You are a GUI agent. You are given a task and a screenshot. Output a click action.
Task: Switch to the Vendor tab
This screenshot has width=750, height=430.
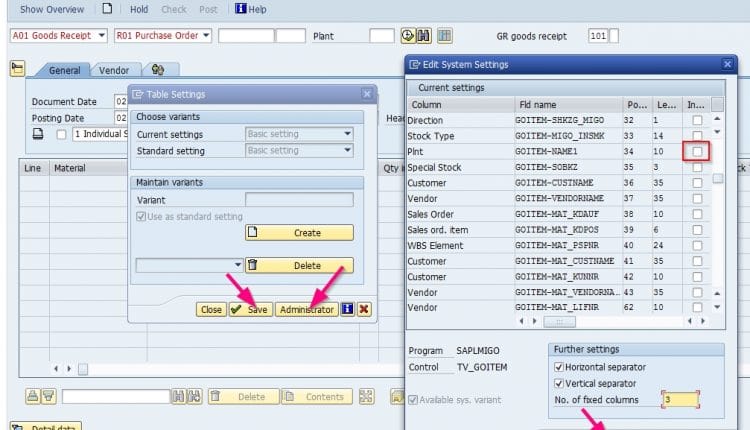pos(114,70)
